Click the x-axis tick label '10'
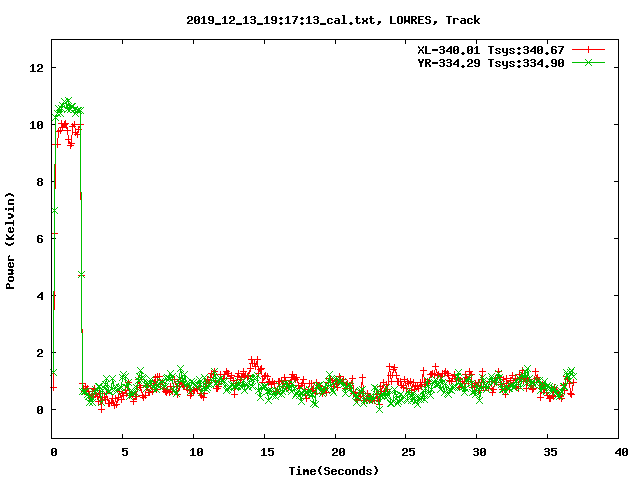This screenshot has height=480, width=640. 196,452
